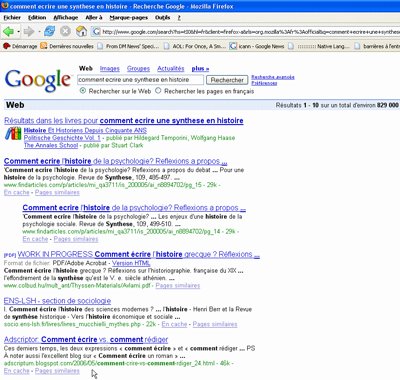Click the Reload page icon
The height and width of the screenshot is (380, 400).
50,31
